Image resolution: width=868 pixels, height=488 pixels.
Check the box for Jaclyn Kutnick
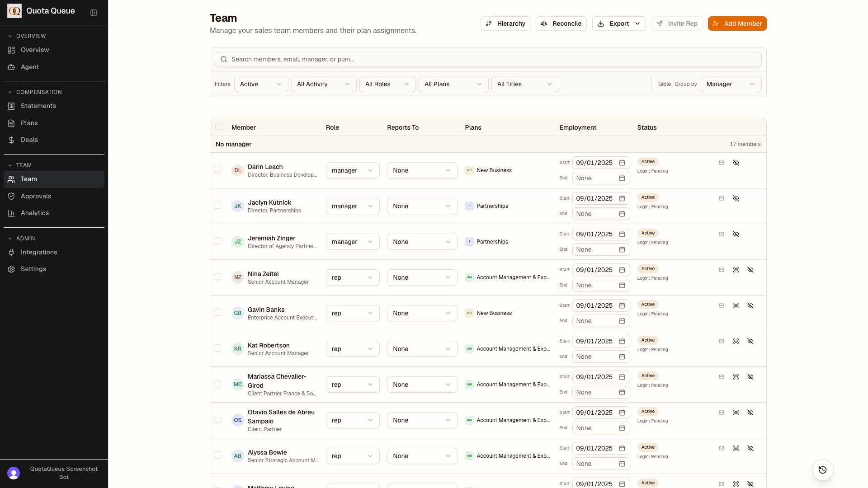(217, 205)
